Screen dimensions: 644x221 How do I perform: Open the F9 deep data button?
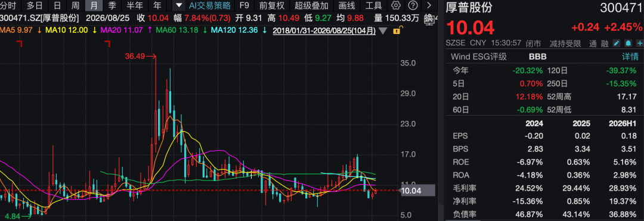(244, 6)
